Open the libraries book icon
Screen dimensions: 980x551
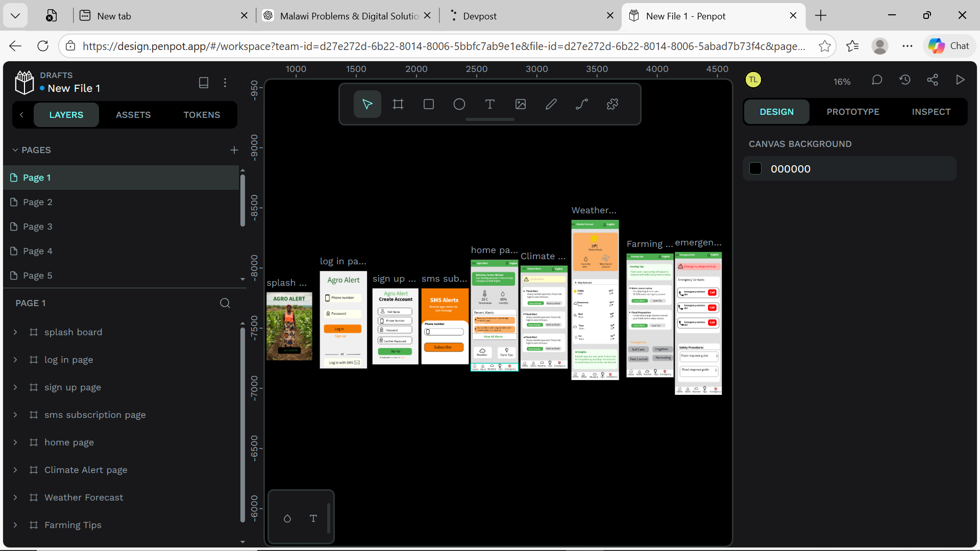click(x=204, y=83)
